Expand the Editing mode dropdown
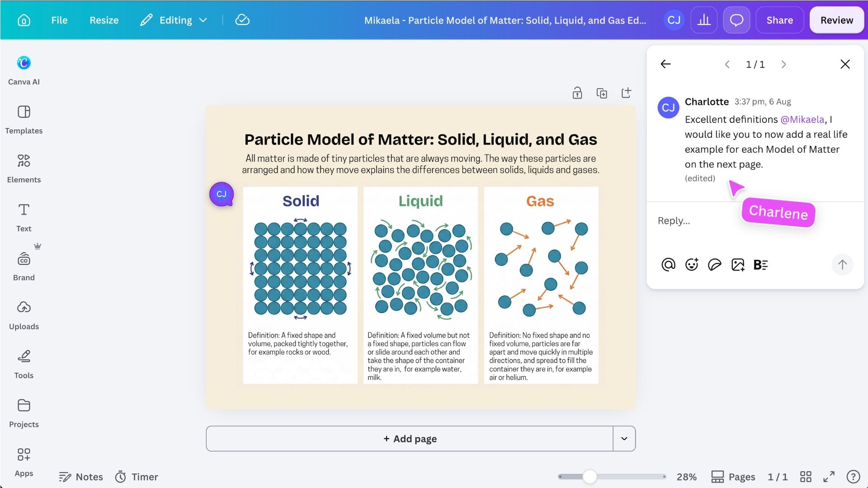 174,20
